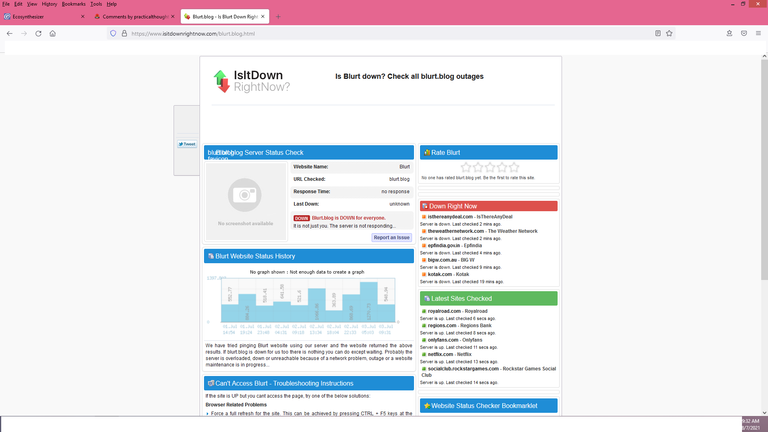
Task: Click Can't Access Blurt Troubleshooting header
Action: coord(309,384)
